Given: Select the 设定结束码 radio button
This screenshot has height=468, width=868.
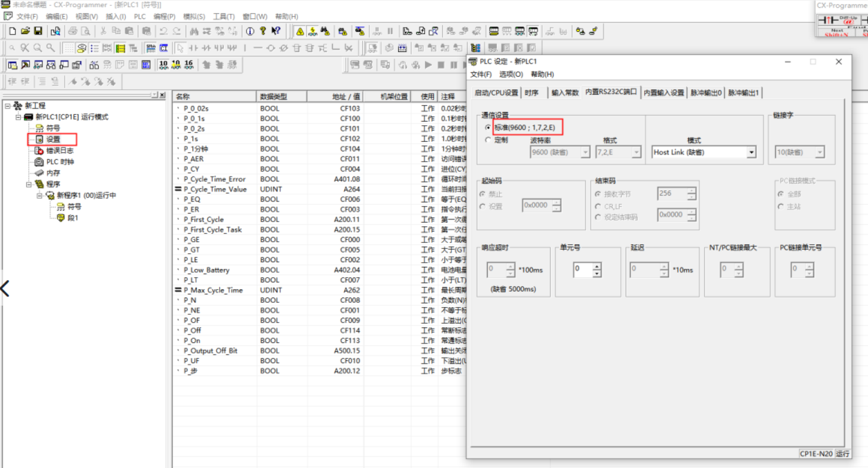Looking at the screenshot, I should click(x=598, y=217).
